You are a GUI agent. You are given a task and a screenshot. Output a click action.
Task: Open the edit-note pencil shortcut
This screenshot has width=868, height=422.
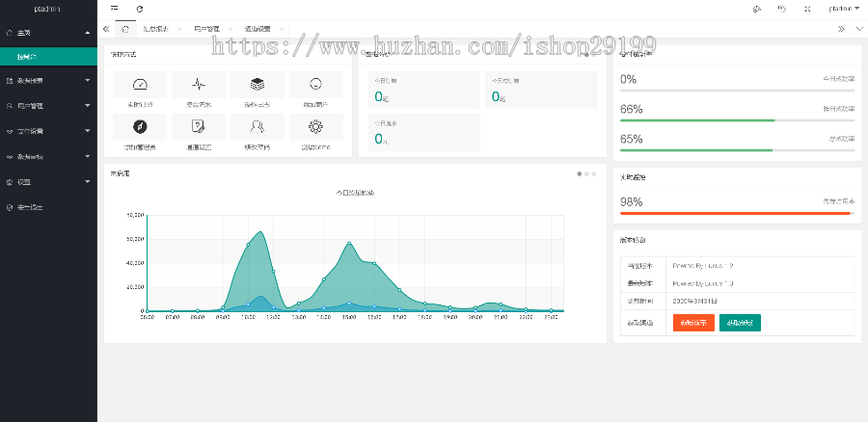(199, 126)
